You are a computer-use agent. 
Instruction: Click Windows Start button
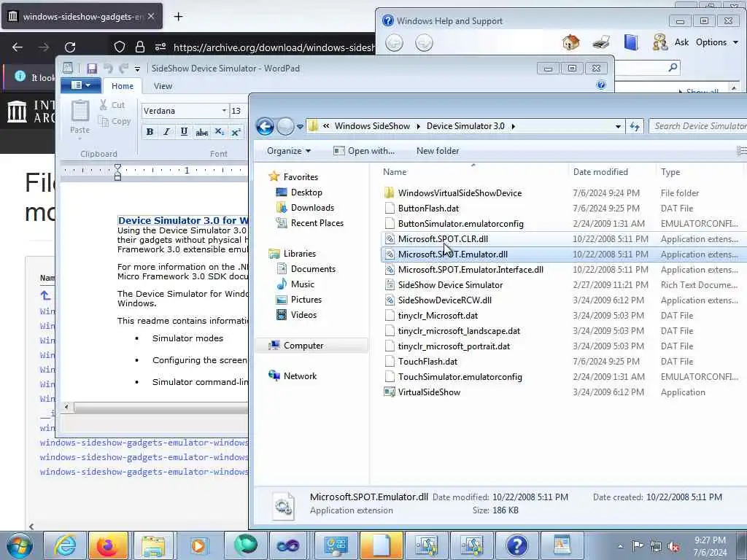click(x=19, y=545)
